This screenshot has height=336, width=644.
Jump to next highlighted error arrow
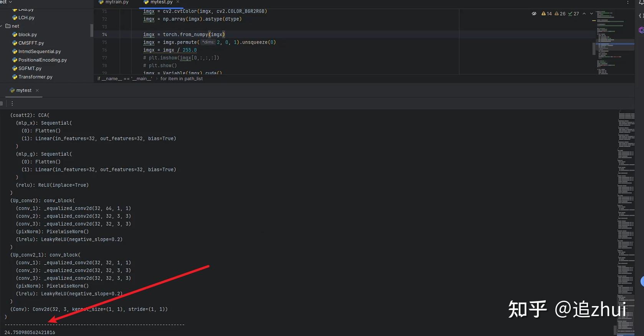coord(591,14)
